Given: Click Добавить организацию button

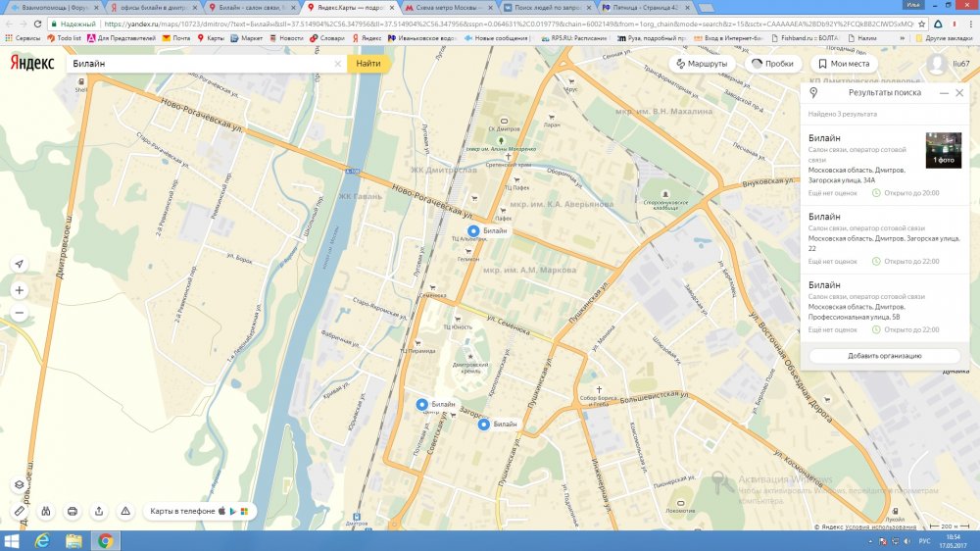Looking at the screenshot, I should pyautogui.click(x=884, y=356).
